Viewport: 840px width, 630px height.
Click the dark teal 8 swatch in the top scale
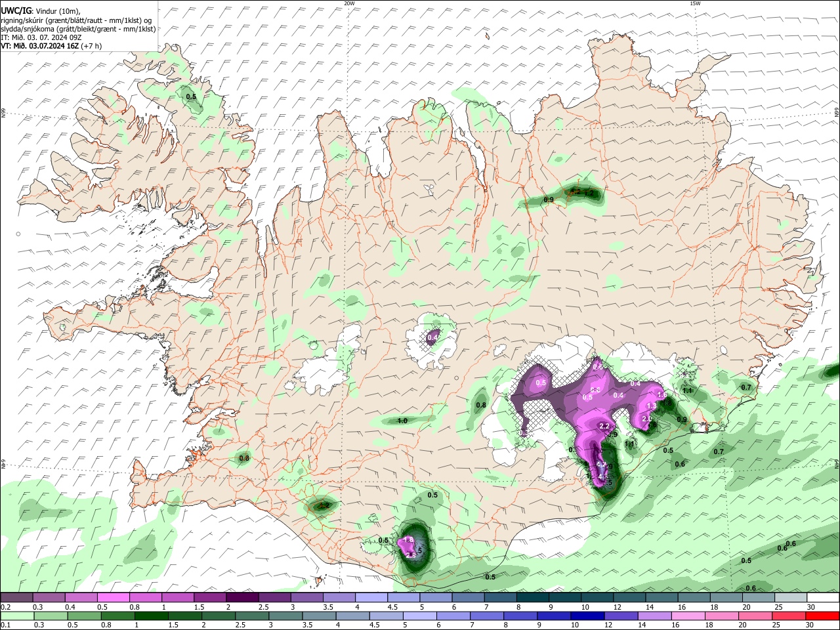click(x=533, y=597)
